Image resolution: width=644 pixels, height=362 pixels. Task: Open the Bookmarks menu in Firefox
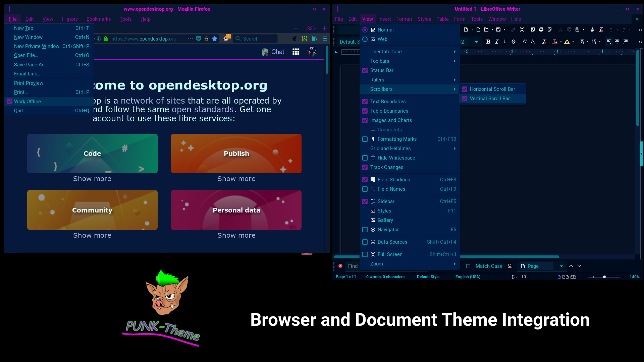point(99,19)
